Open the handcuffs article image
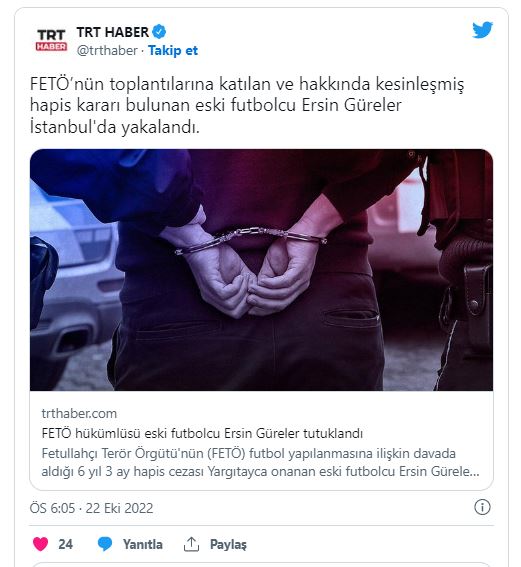 261,270
